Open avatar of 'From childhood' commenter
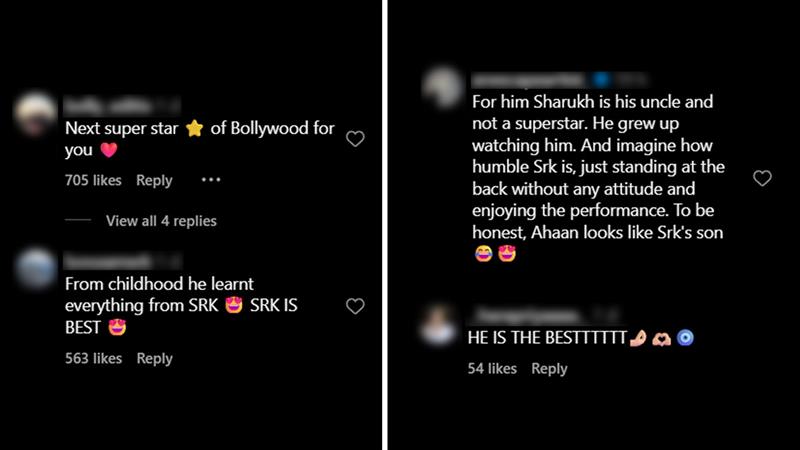The width and height of the screenshot is (800, 450). coord(35,268)
